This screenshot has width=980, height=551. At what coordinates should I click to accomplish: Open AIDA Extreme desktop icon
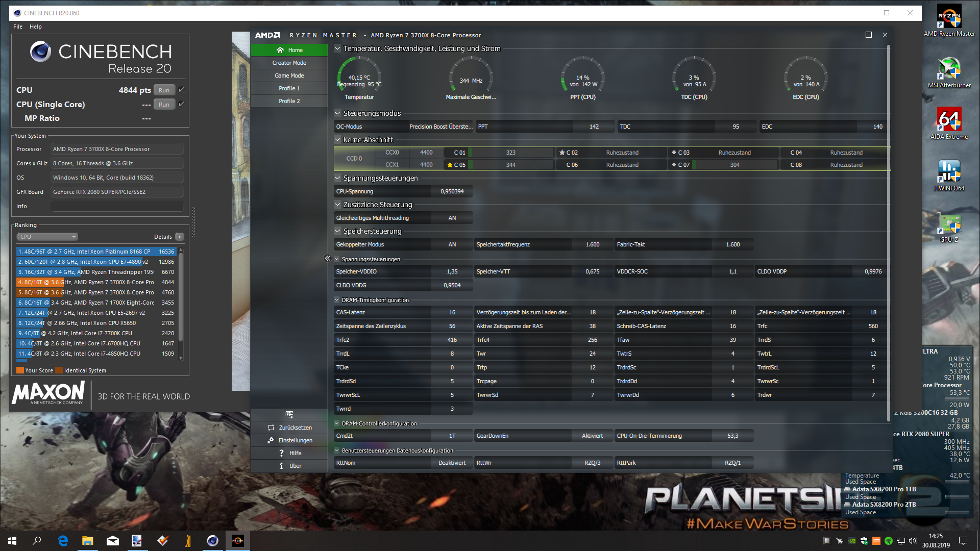949,119
